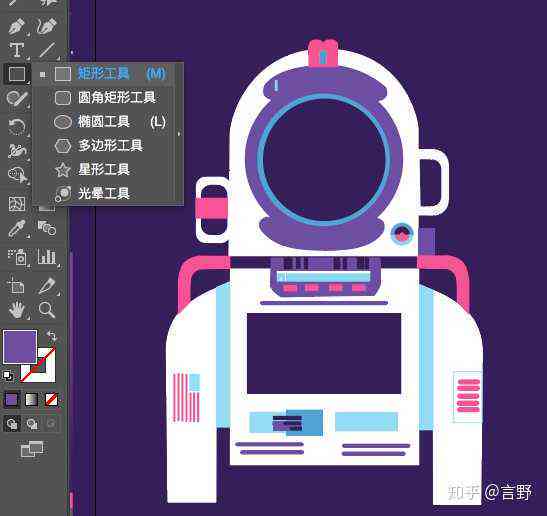Select the pink antenna atop the helmet
The width and height of the screenshot is (547, 516).
[x=323, y=53]
